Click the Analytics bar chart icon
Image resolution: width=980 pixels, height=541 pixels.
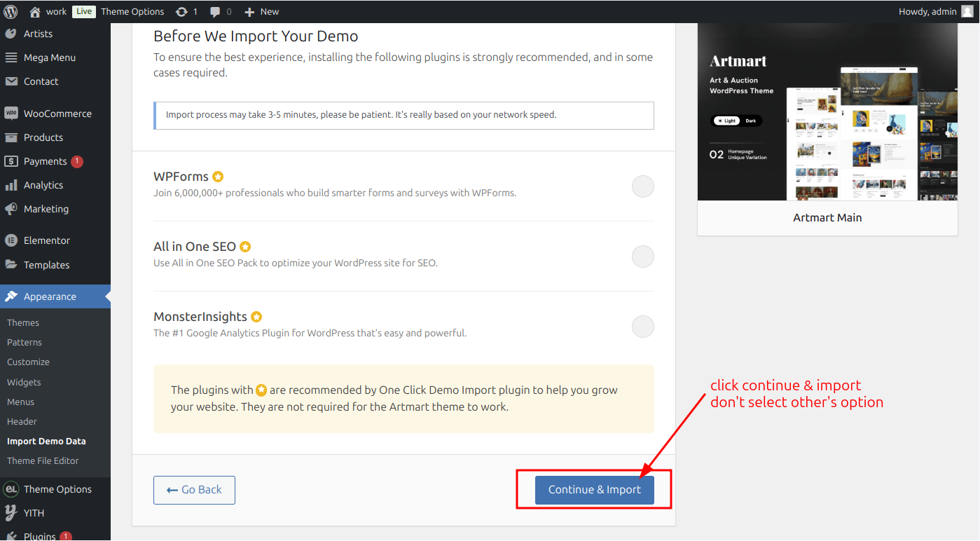pyautogui.click(x=11, y=185)
